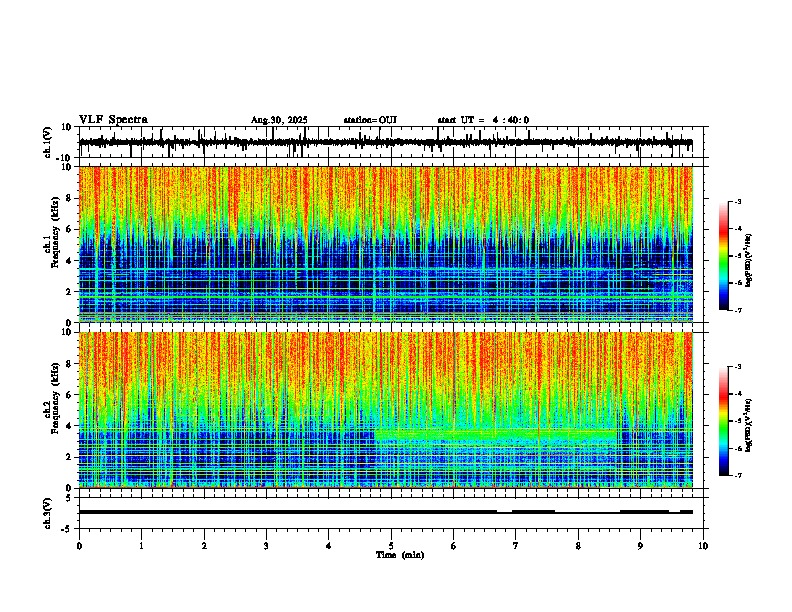Click the time axis tick label "4"
Viewport: 792px width, 612px height.
[x=329, y=546]
